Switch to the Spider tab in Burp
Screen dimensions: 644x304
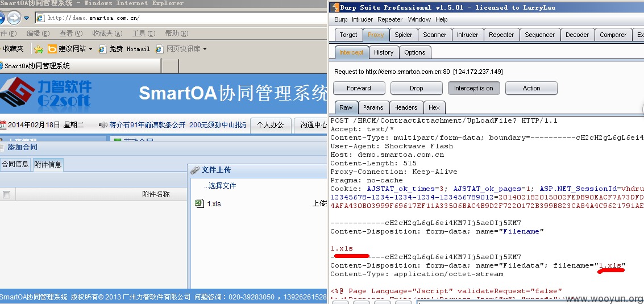pos(404,35)
